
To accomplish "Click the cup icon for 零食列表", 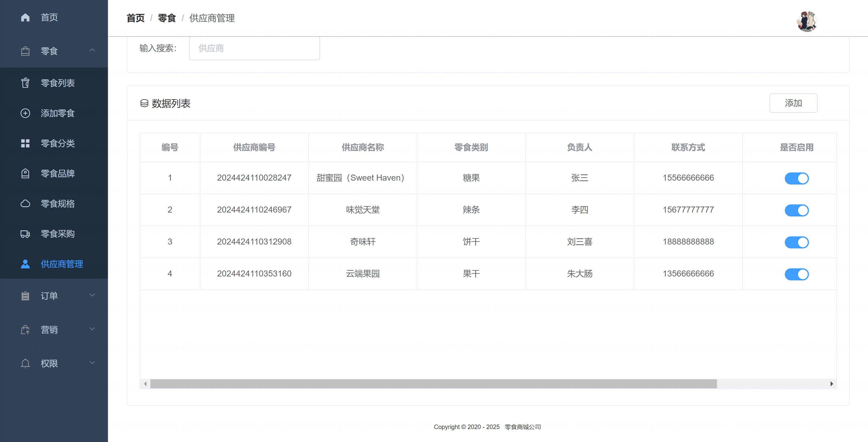I will point(25,83).
